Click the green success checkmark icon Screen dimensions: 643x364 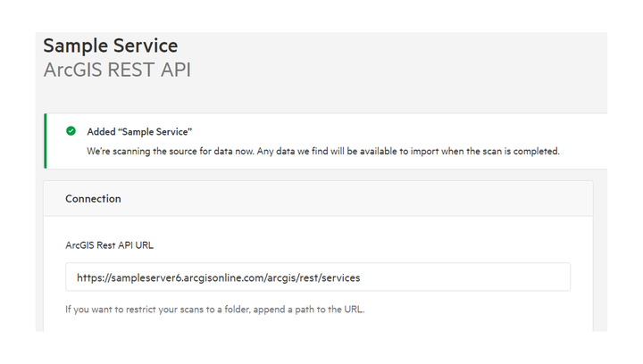71,131
